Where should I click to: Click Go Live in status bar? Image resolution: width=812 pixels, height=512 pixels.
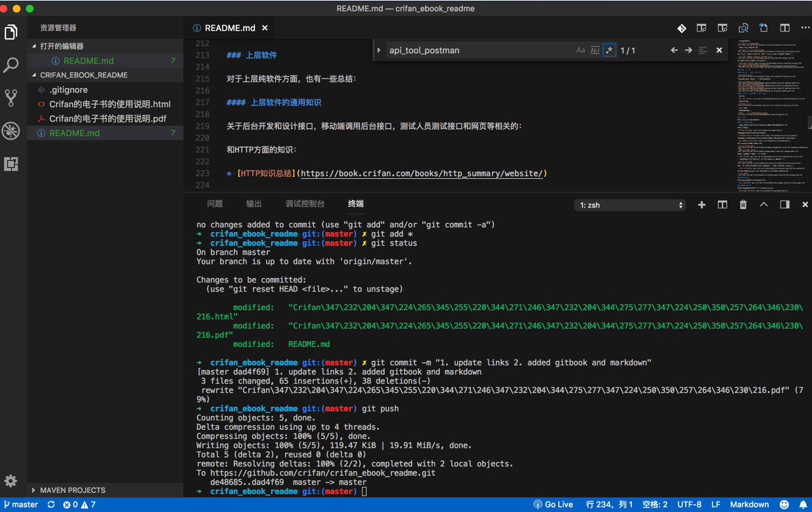click(553, 505)
